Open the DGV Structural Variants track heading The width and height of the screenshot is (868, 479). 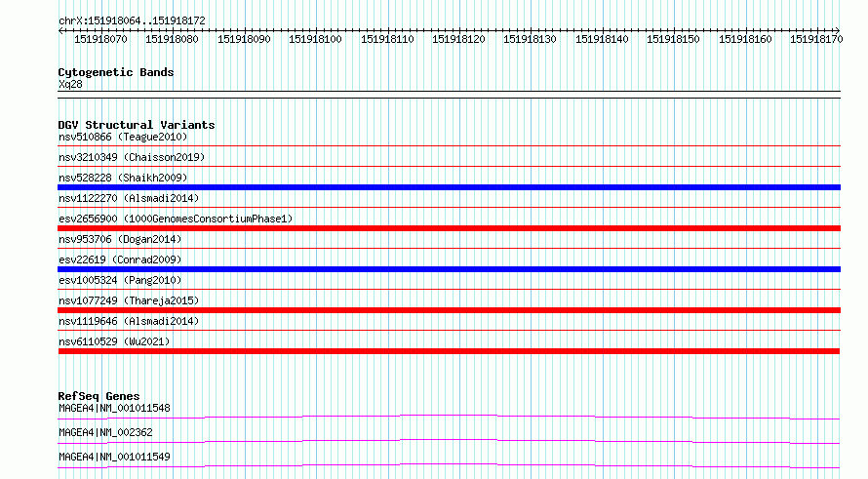point(137,125)
